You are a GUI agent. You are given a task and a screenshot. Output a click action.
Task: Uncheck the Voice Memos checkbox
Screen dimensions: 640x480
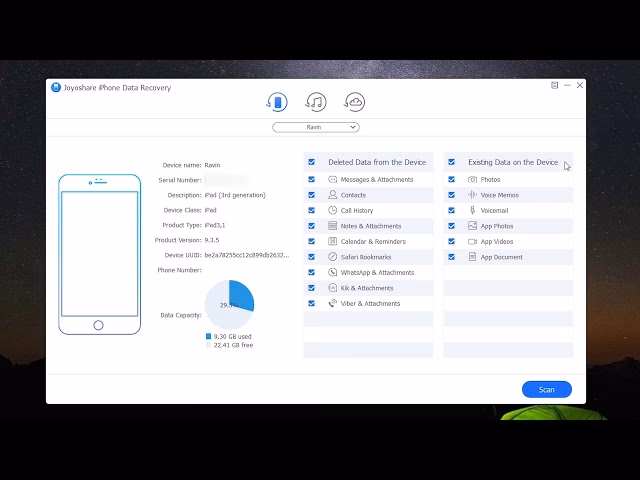coord(451,195)
